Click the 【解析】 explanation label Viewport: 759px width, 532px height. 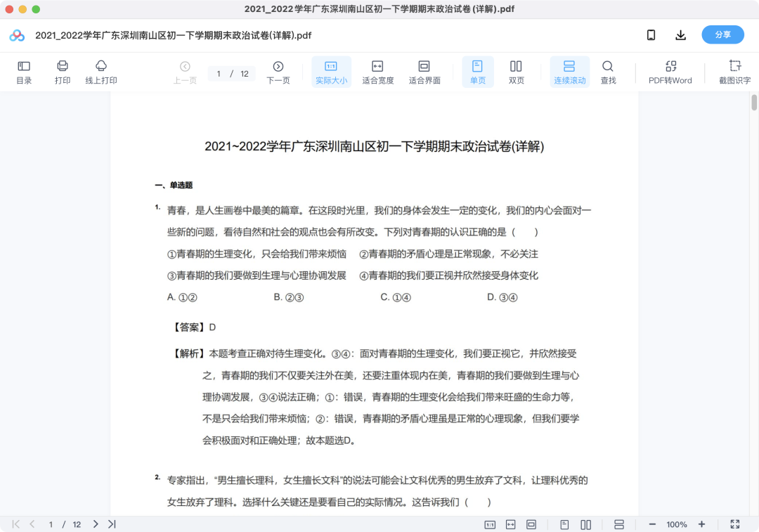(189, 354)
